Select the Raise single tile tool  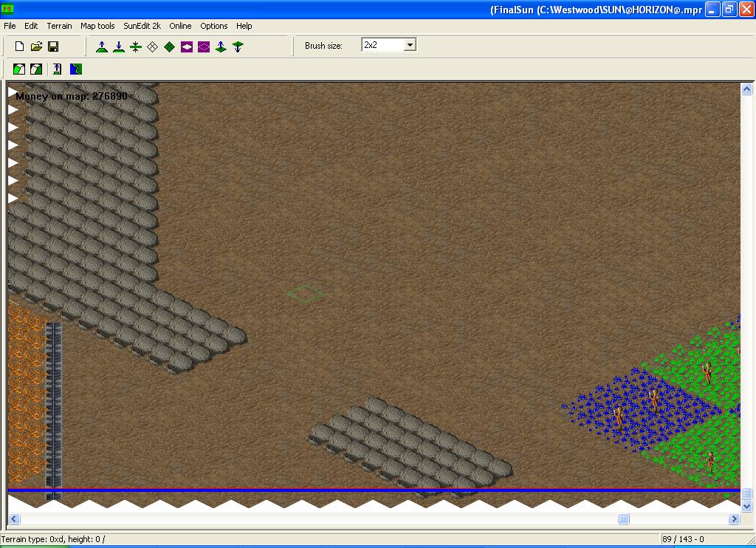pos(221,47)
